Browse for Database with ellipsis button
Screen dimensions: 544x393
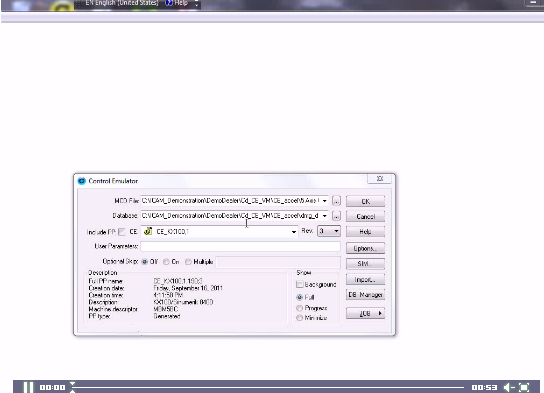(336, 216)
